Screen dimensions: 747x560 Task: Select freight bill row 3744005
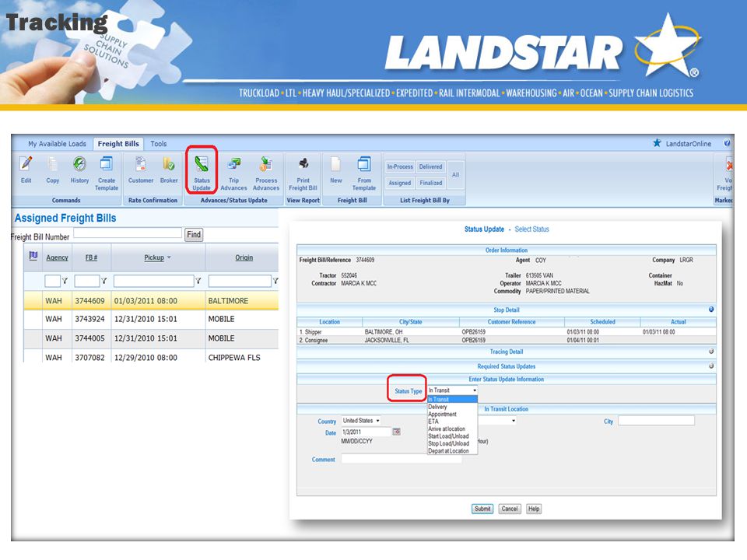151,338
